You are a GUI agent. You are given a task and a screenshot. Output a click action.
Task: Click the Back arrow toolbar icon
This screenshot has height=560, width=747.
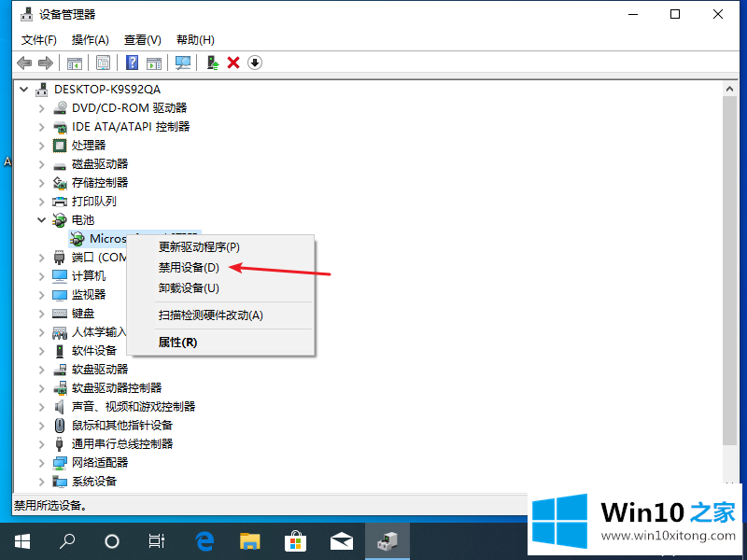[x=24, y=63]
